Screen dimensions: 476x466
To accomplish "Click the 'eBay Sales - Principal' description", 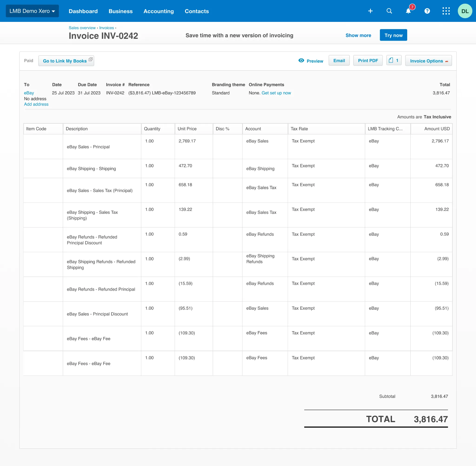I will (x=88, y=147).
